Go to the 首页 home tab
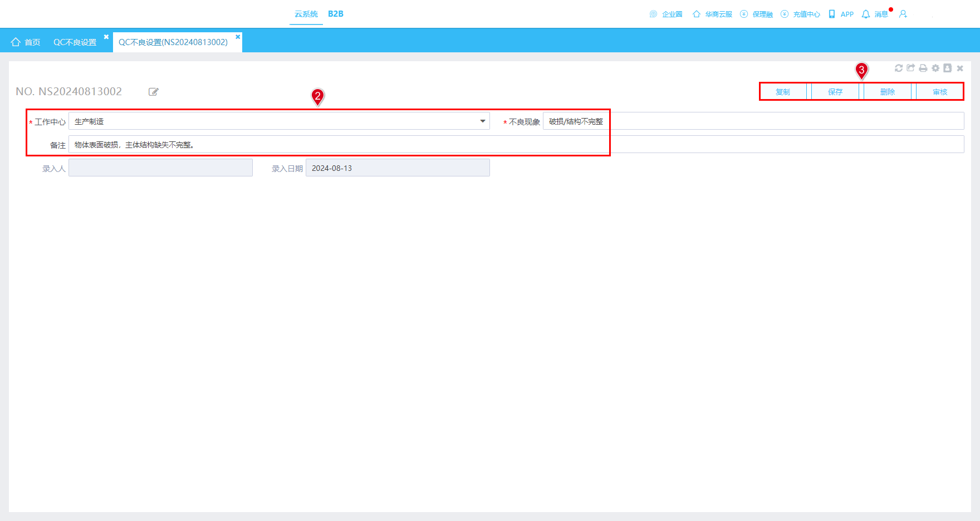 coord(26,42)
